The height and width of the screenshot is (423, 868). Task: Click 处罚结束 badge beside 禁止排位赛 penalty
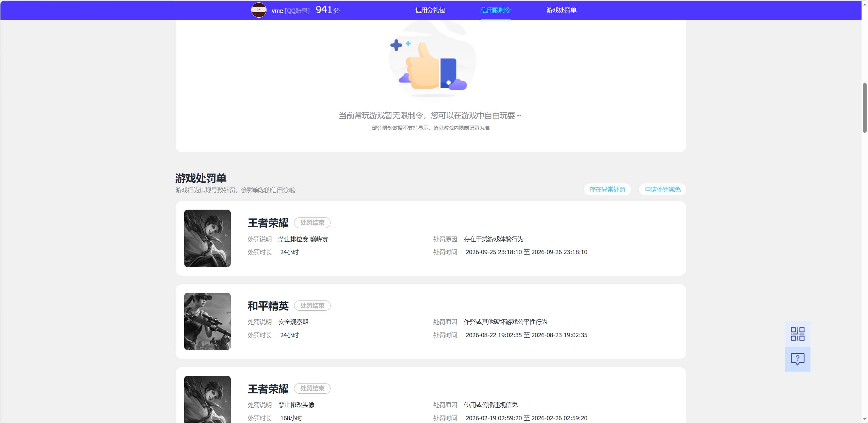[312, 223]
